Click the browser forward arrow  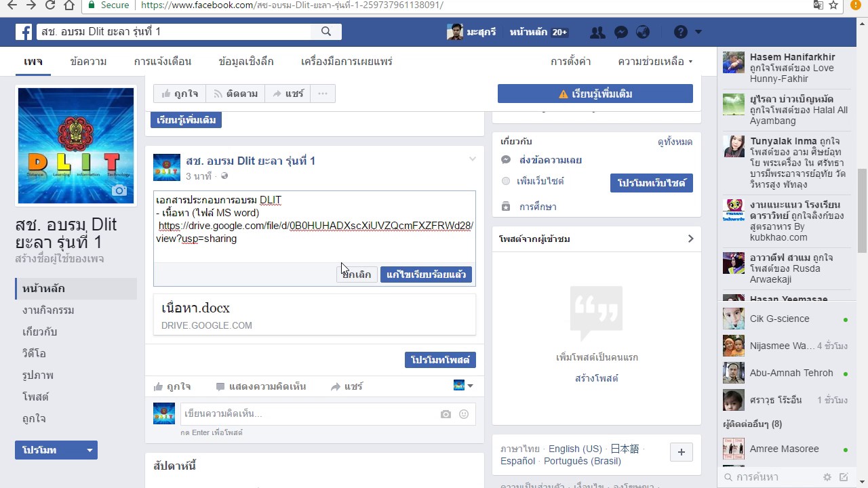[31, 5]
